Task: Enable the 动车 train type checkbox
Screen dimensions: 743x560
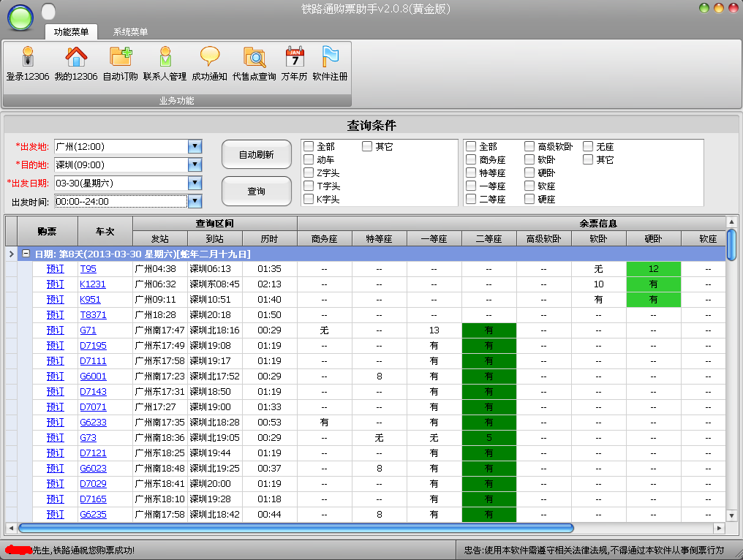Action: click(309, 159)
